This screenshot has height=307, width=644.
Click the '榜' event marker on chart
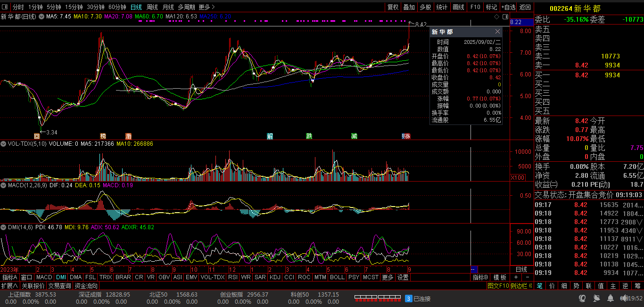[x=103, y=136]
